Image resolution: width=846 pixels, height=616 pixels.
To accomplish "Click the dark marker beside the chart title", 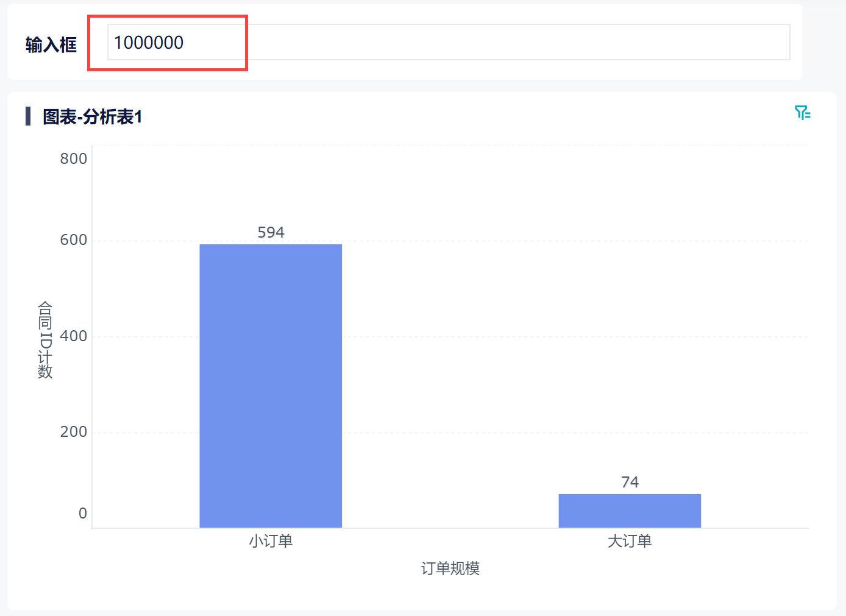I will click(28, 116).
